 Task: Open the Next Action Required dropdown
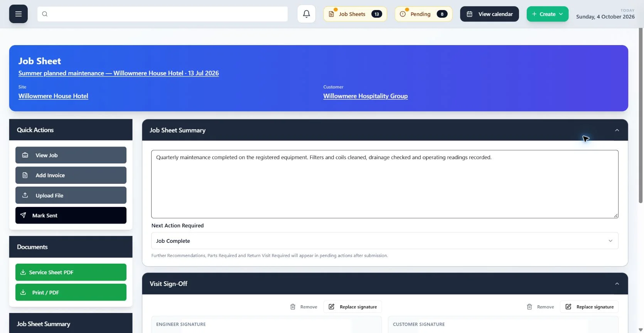[x=385, y=241]
